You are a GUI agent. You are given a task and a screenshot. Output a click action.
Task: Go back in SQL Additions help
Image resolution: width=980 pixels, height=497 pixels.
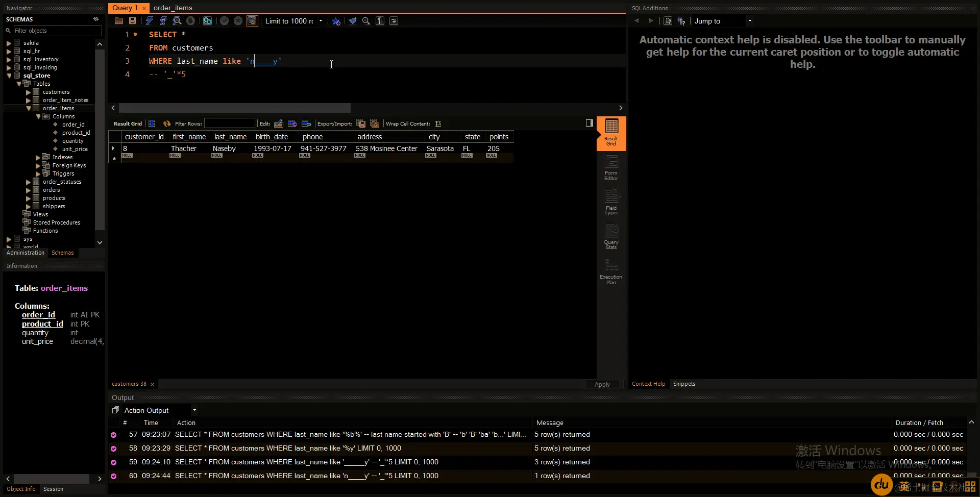click(636, 21)
